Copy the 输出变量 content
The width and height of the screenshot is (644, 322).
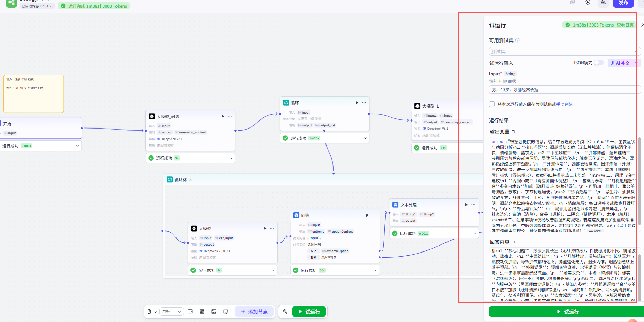(514, 131)
